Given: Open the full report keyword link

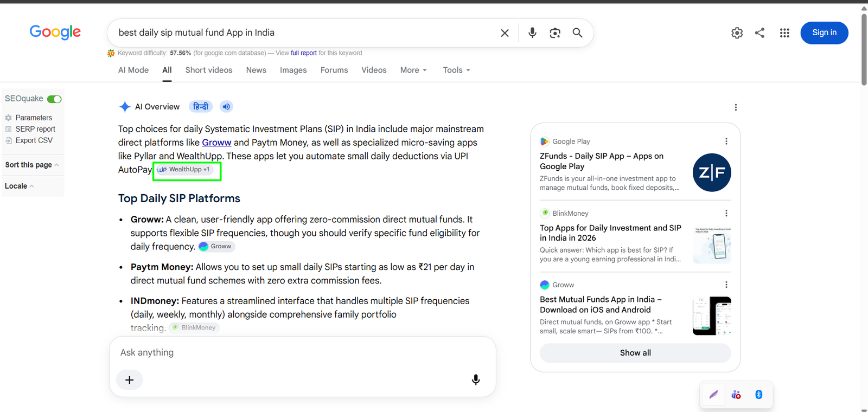Looking at the screenshot, I should coord(304,53).
